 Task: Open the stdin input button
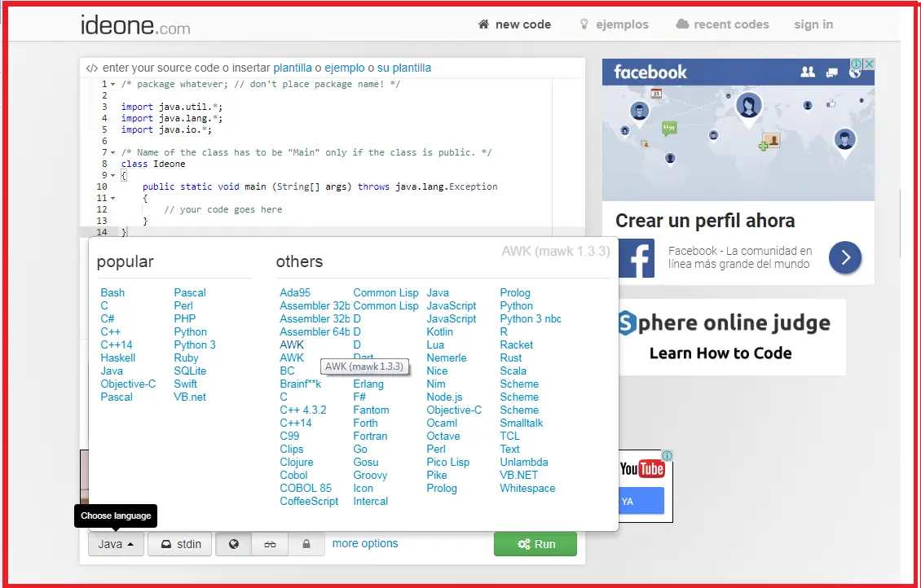(180, 544)
